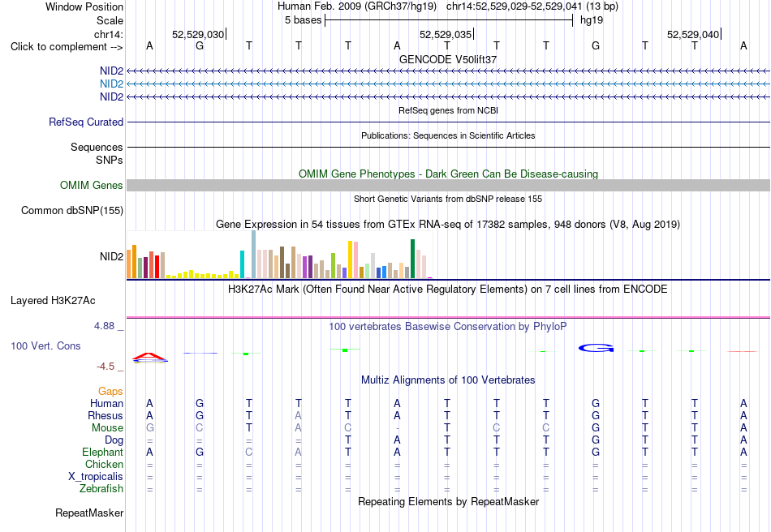Click the tallest bar in GTEx expression chart
771x532 pixels.
254,255
